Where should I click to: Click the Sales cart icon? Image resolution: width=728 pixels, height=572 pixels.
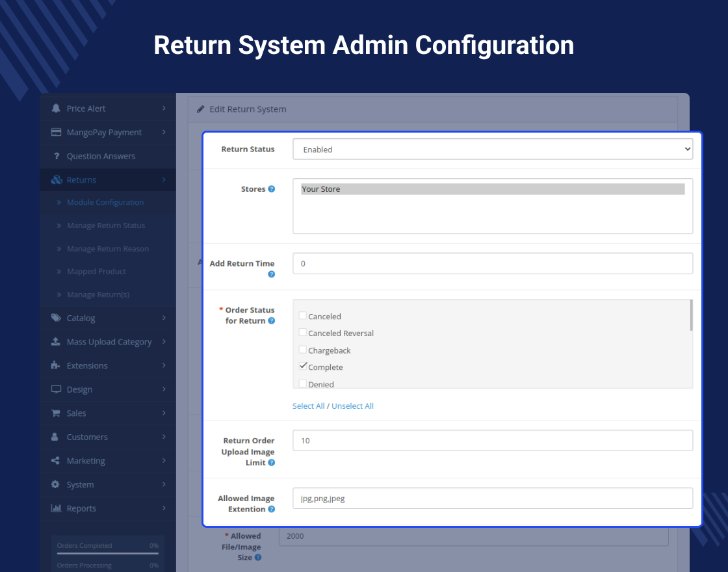click(56, 413)
